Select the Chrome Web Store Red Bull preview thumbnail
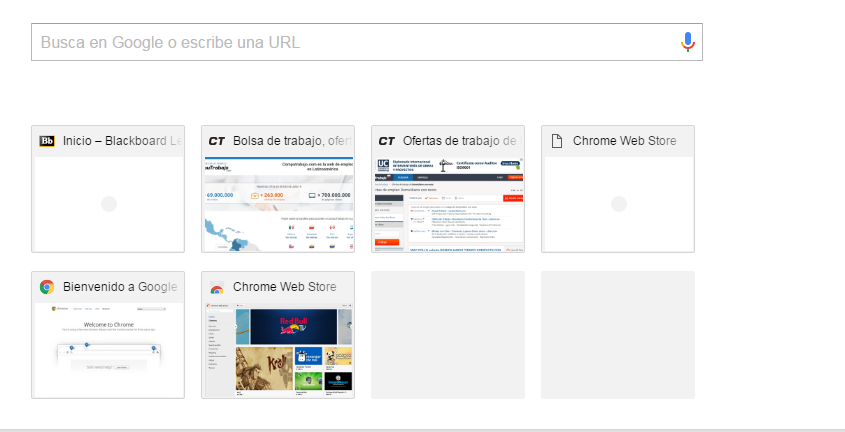Viewport: 845px width, 432px height. (278, 350)
